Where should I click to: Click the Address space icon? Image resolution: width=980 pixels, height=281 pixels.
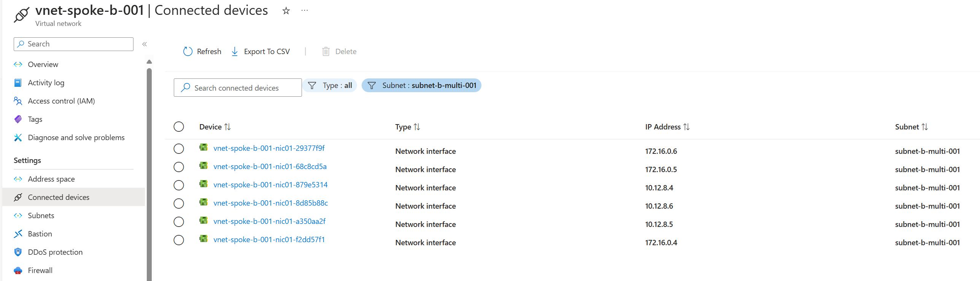pos(18,179)
